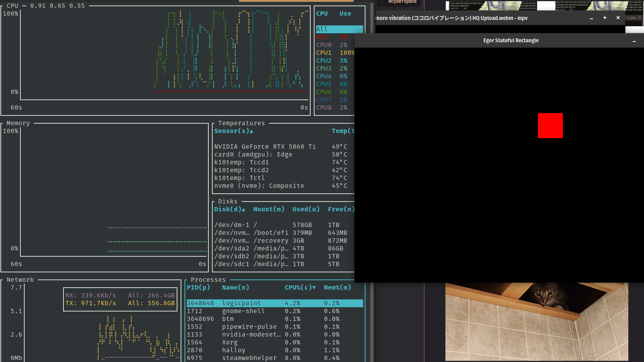Screen dimensions: 644x362
Task: Click the red rectangle in Egor window
Action: 550,126
